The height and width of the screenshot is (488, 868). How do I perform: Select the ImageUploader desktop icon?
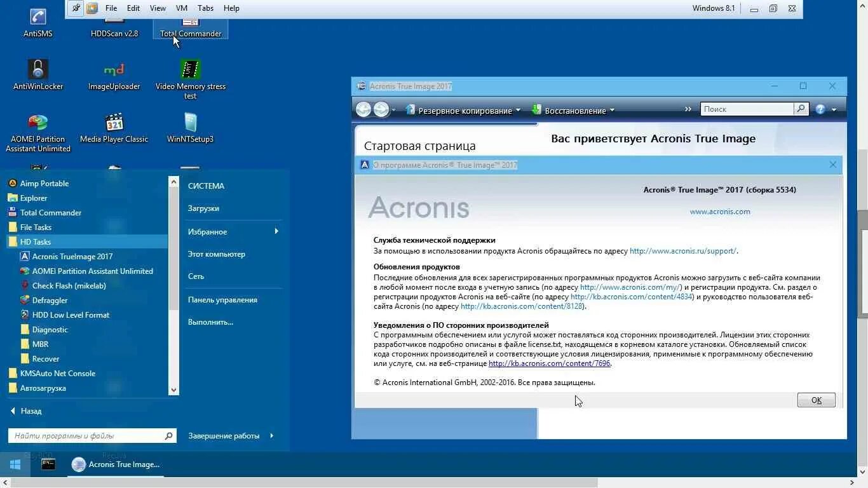tap(114, 75)
